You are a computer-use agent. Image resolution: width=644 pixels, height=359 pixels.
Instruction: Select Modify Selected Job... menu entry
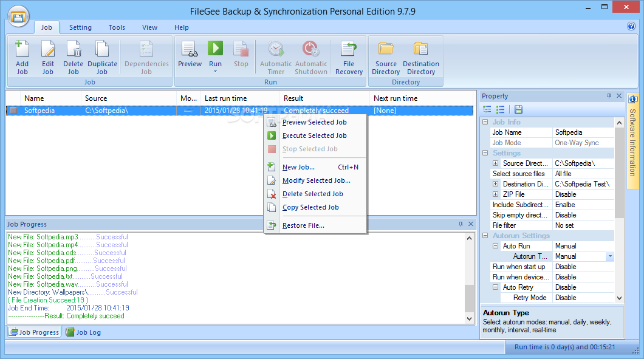tap(315, 180)
